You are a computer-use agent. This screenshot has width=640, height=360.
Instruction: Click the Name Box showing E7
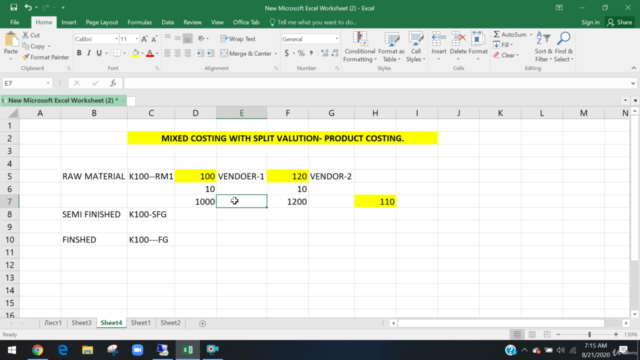pyautogui.click(x=27, y=83)
